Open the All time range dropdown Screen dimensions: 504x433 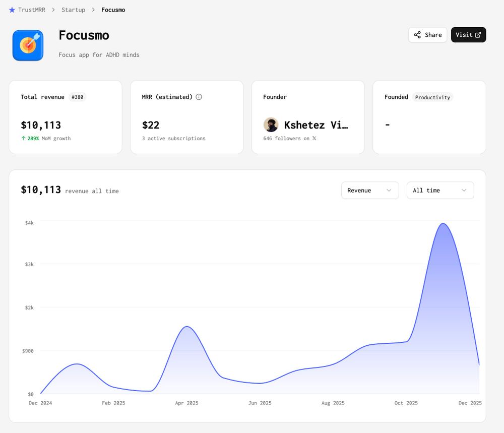pyautogui.click(x=440, y=191)
